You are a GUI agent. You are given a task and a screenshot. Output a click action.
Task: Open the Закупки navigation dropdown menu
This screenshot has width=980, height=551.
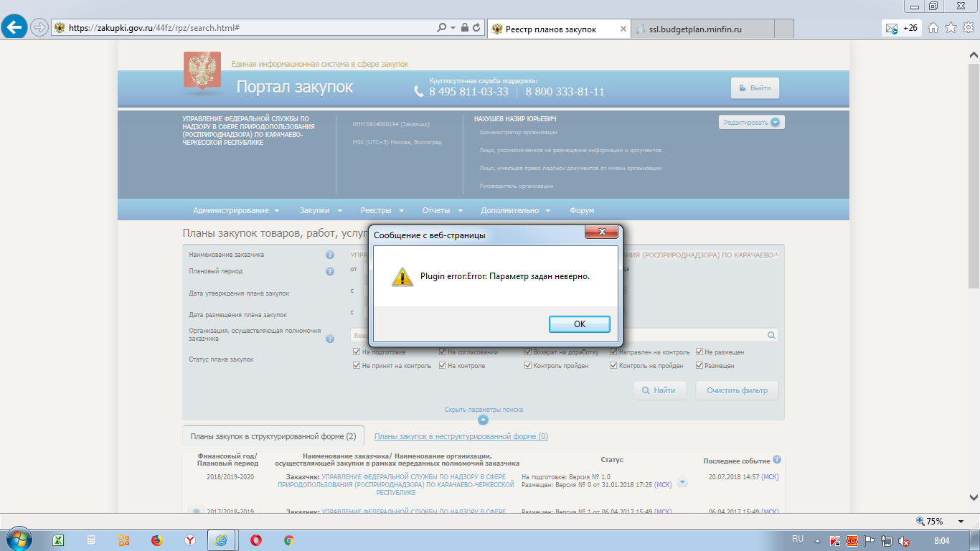321,210
